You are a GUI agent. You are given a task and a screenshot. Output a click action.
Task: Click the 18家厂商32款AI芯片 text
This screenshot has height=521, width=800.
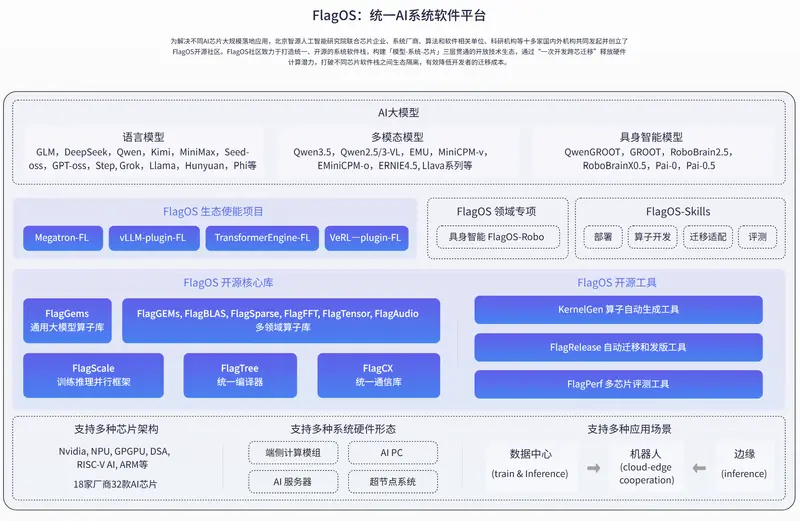click(115, 484)
